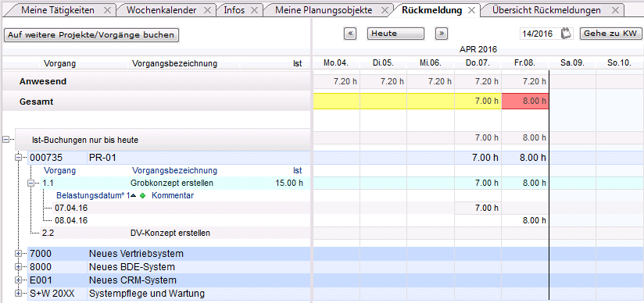
Task: Switch to Wochenkalender tab
Action: (162, 10)
